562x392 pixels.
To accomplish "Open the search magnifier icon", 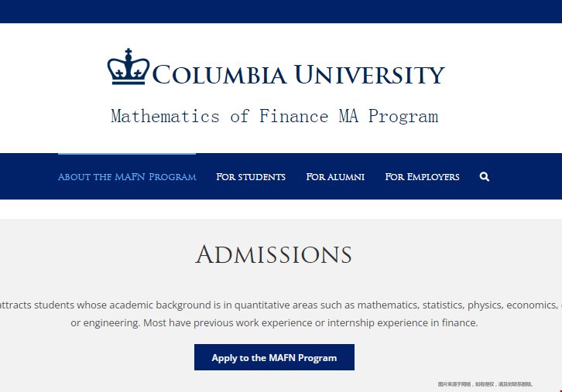I will (x=485, y=177).
